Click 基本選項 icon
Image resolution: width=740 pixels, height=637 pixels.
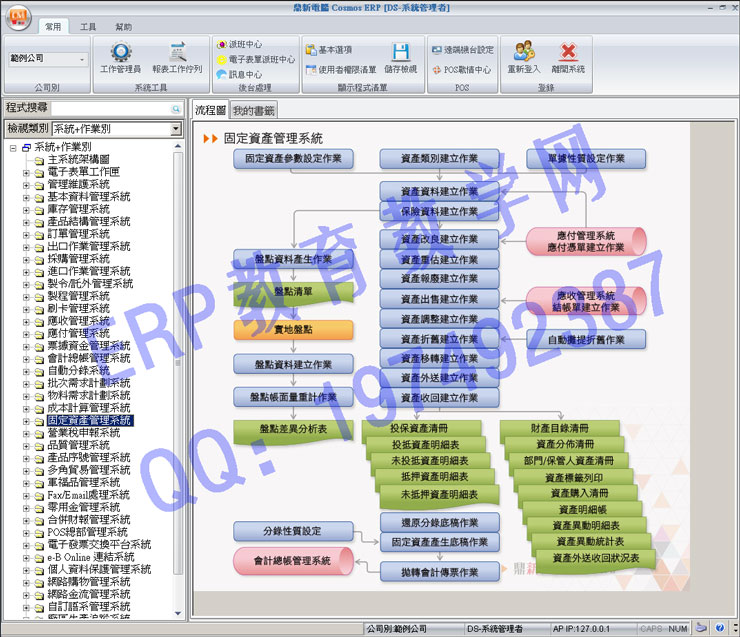coord(329,50)
